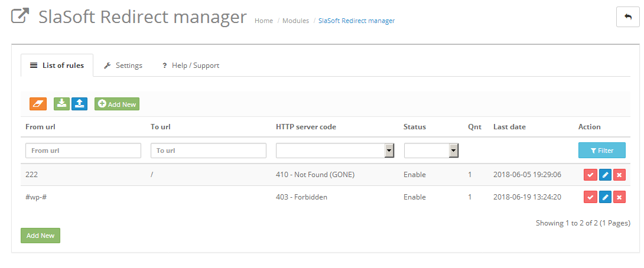Click the Enable status in the 222 row
The height and width of the screenshot is (268, 644).
[x=415, y=175]
